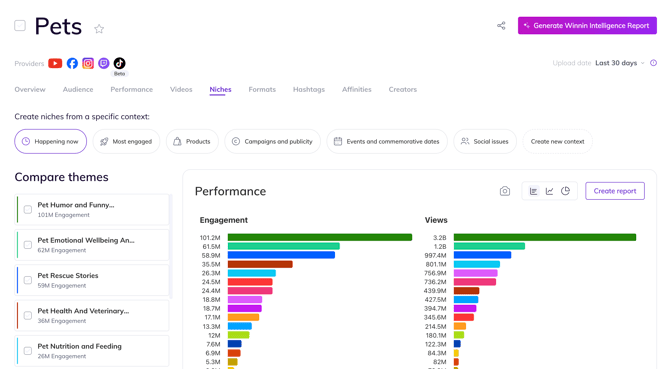Screen dimensions: 670x369
Task: Select the Niches tab
Action: click(220, 89)
